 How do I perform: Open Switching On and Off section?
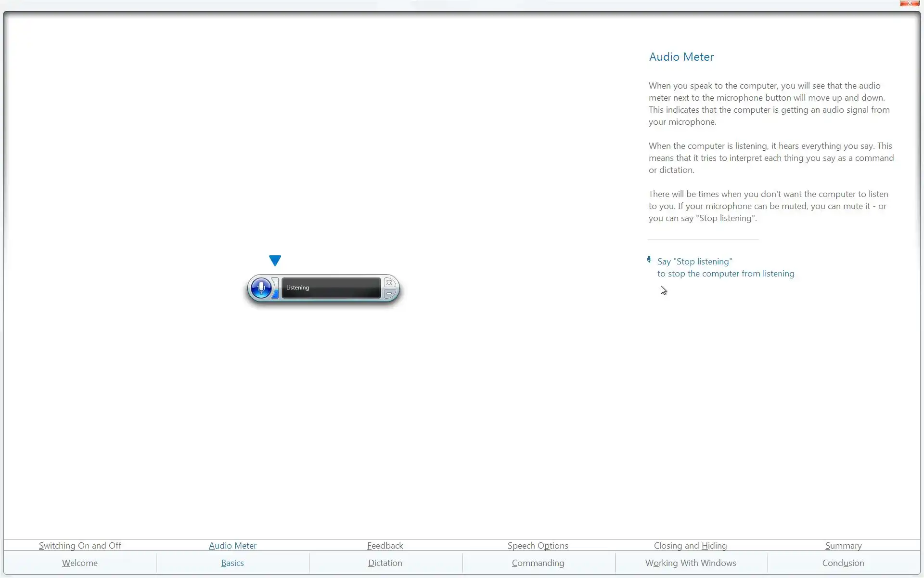80,546
